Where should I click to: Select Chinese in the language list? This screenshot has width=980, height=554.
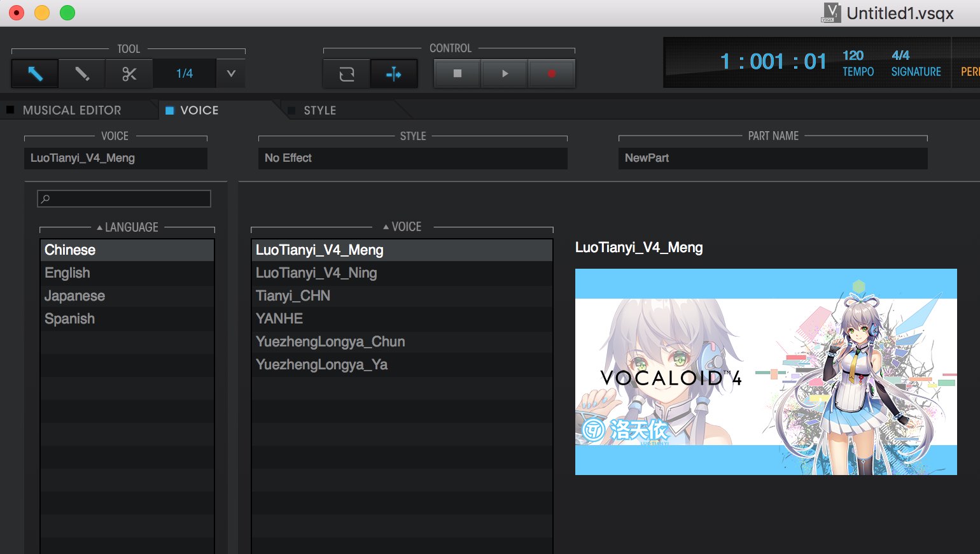tap(127, 250)
